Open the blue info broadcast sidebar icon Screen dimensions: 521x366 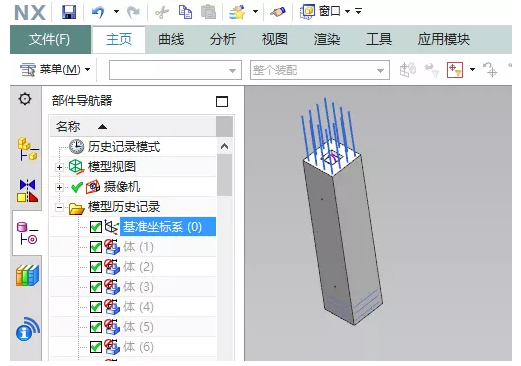click(x=27, y=329)
